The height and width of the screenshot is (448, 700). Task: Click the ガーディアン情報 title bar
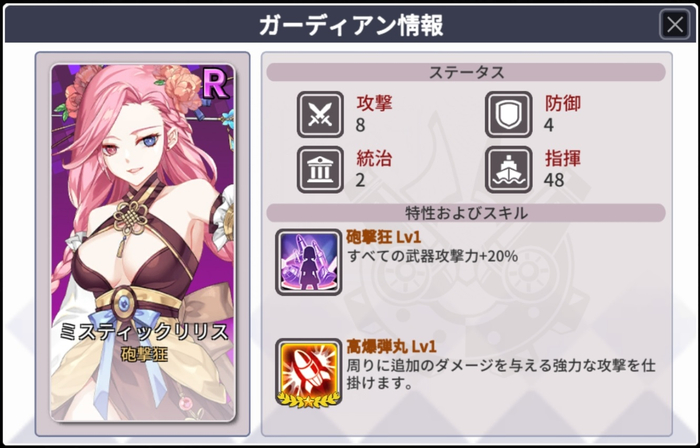tap(350, 25)
